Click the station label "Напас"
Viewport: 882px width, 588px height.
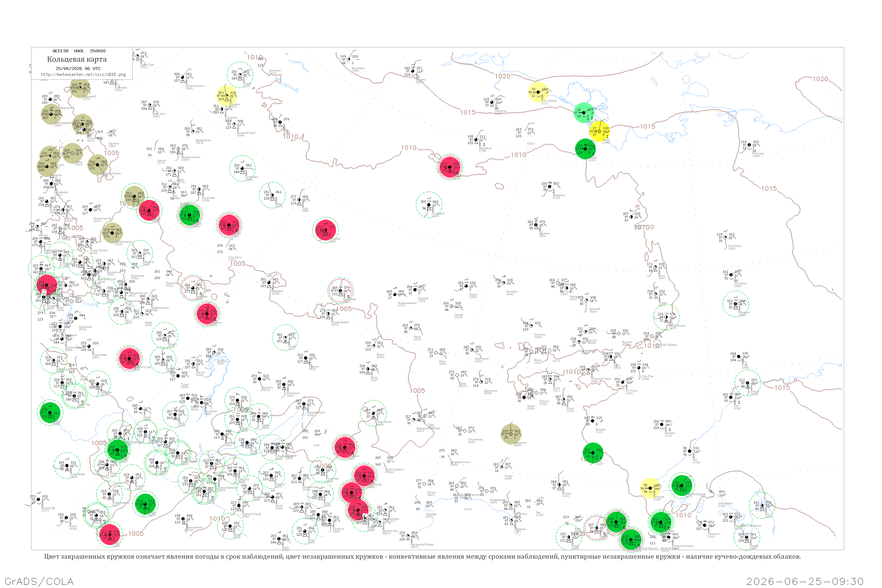[x=79, y=162]
